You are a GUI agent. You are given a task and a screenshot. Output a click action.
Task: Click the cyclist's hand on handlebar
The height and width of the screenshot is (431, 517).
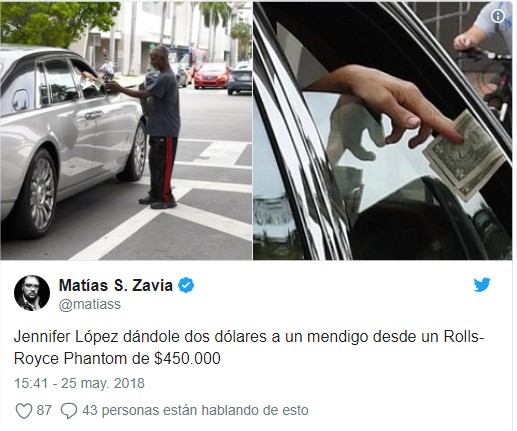click(x=464, y=41)
